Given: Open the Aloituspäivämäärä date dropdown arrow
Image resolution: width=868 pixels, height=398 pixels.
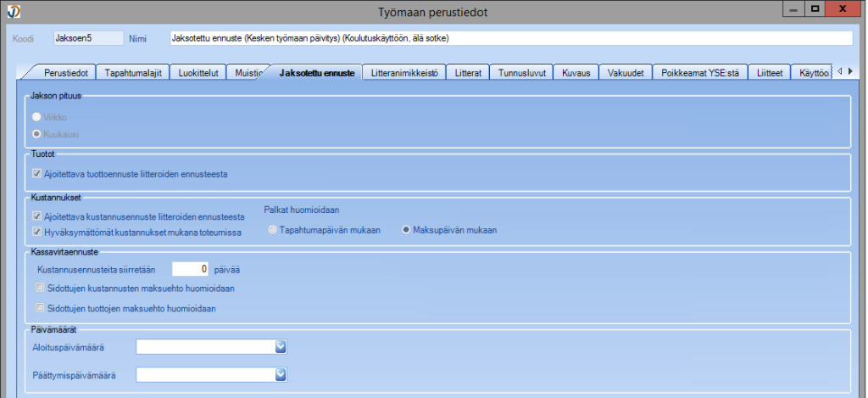Looking at the screenshot, I should click(x=281, y=347).
